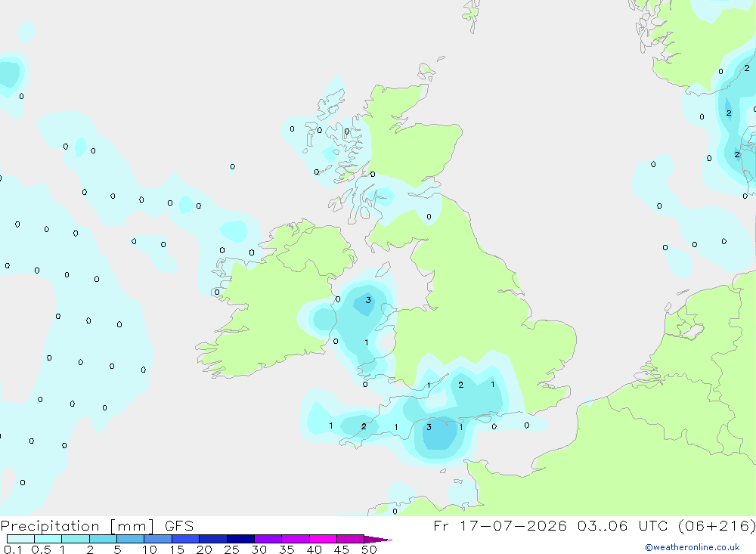Viewport: 756px width, 554px height.
Task: Click the legend label '0.5'
Action: [x=42, y=549]
